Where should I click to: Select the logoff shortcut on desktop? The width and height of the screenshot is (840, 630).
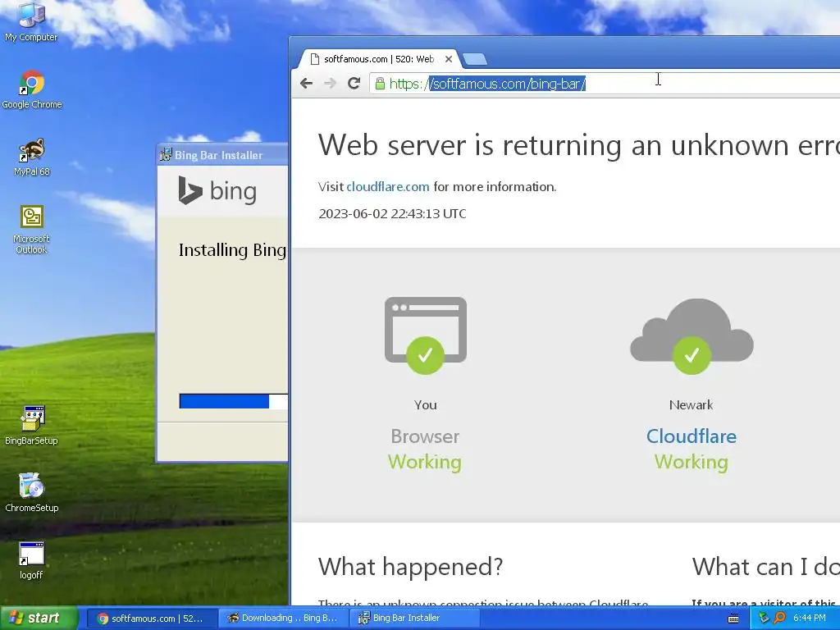tap(31, 561)
